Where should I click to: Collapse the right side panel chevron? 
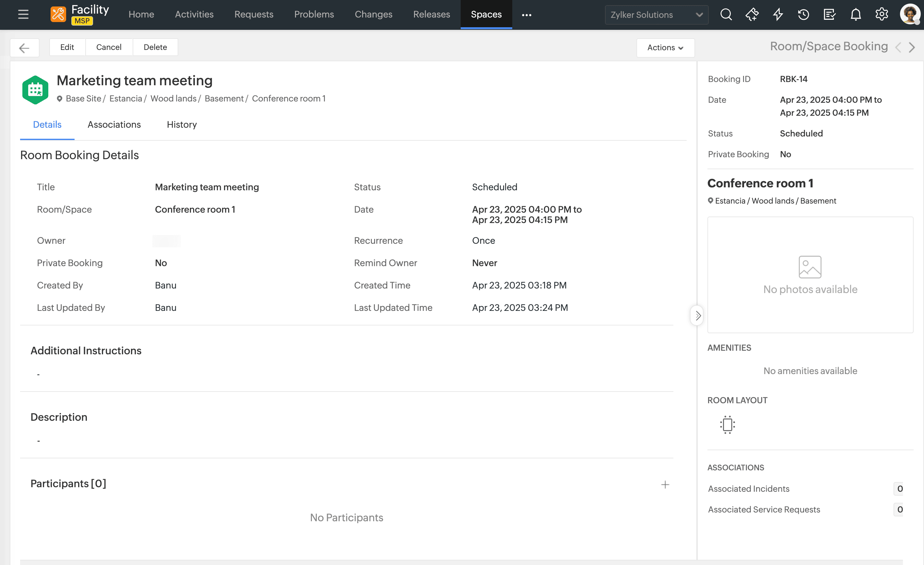coord(697,315)
